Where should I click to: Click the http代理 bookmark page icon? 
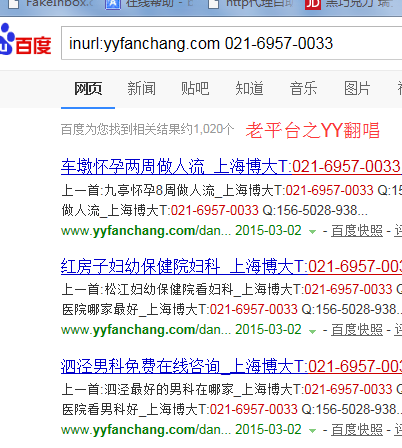coord(213,4)
